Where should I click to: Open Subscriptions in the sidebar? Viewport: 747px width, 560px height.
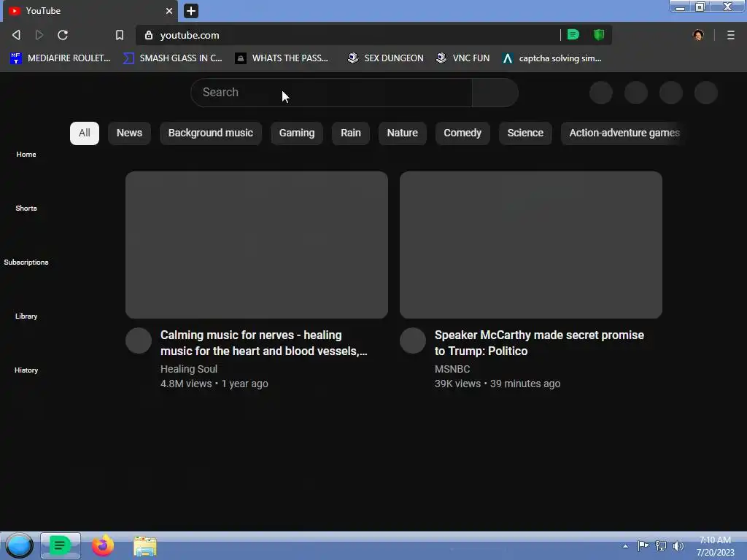26,262
